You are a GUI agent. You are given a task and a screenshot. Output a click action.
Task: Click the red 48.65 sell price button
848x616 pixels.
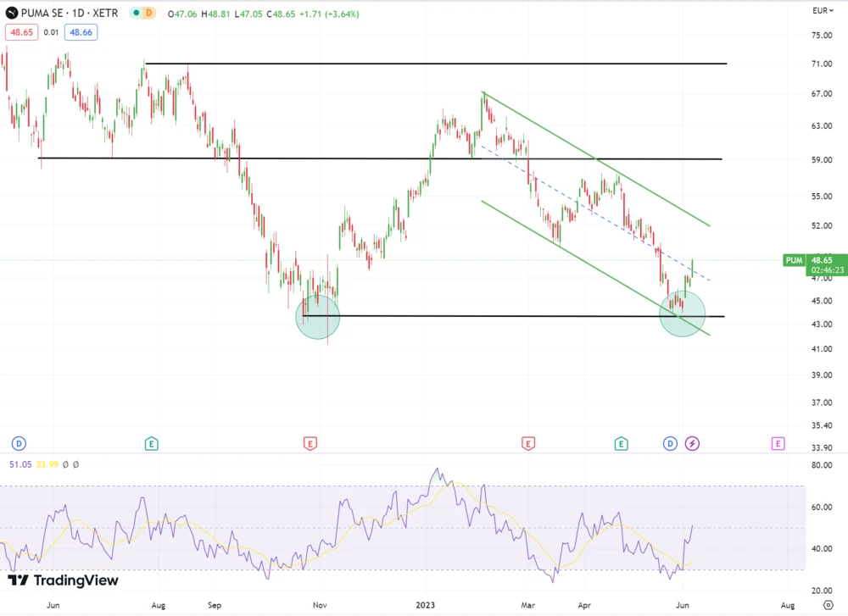(x=22, y=32)
